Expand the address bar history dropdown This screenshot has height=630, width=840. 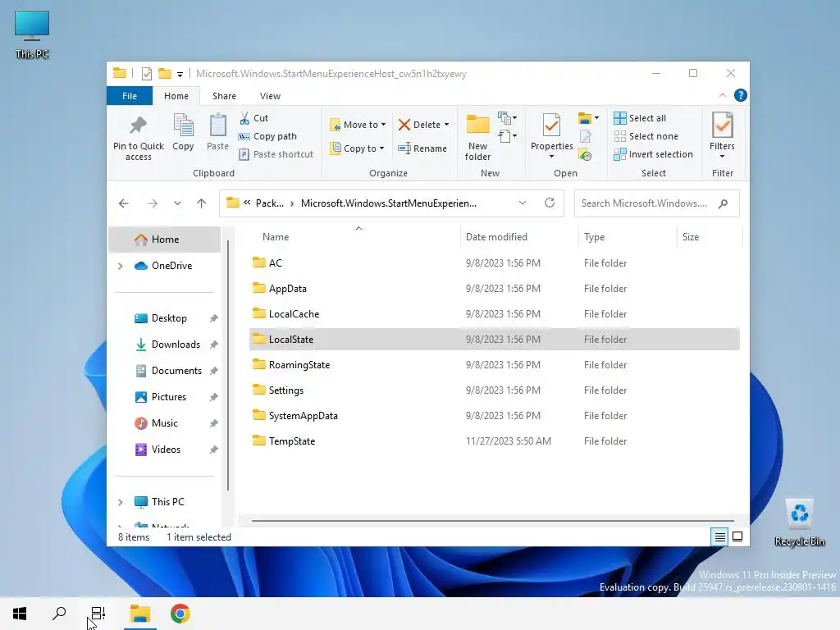pyautogui.click(x=523, y=203)
